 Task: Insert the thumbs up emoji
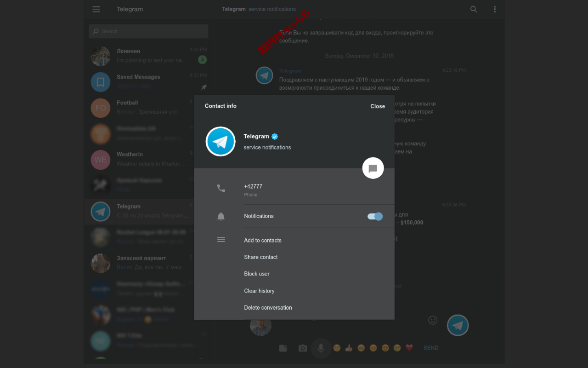[x=349, y=348]
